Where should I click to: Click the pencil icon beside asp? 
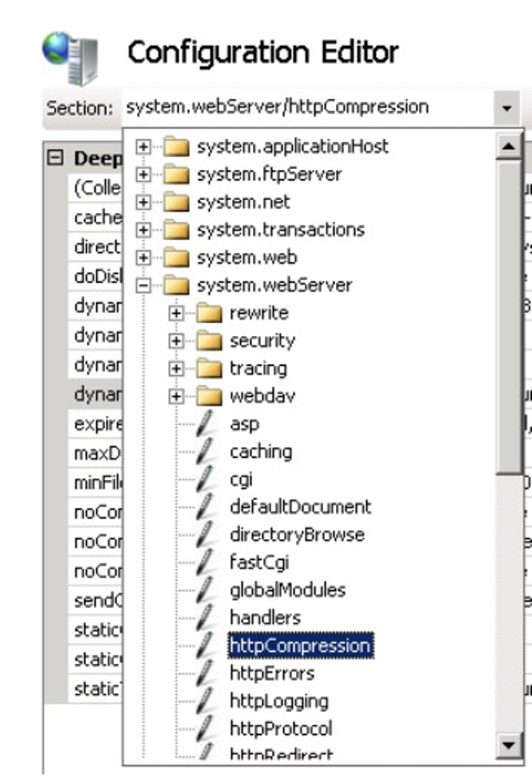tap(205, 424)
